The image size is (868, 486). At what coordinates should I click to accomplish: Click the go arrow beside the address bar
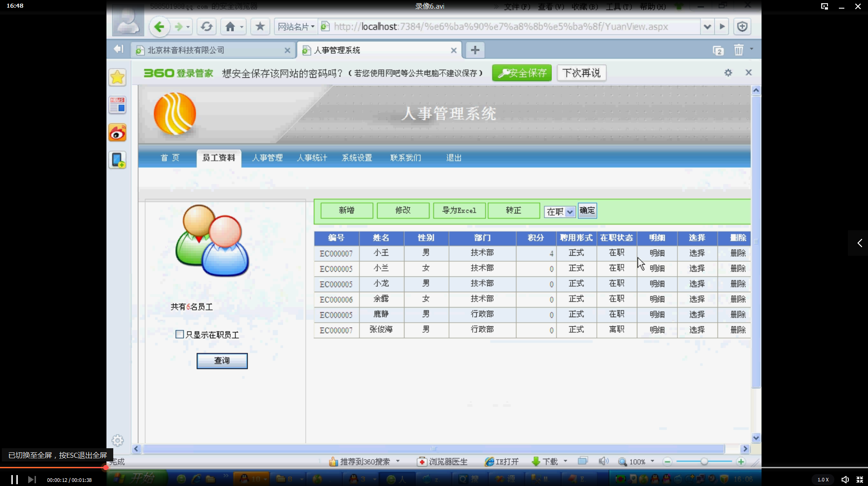click(722, 27)
